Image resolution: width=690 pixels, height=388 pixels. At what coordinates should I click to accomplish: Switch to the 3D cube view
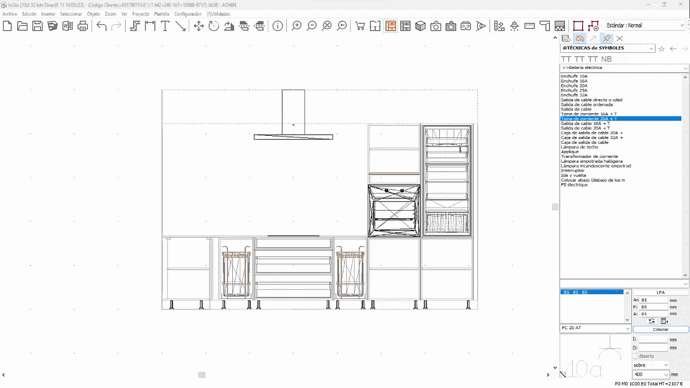pyautogui.click(x=420, y=26)
